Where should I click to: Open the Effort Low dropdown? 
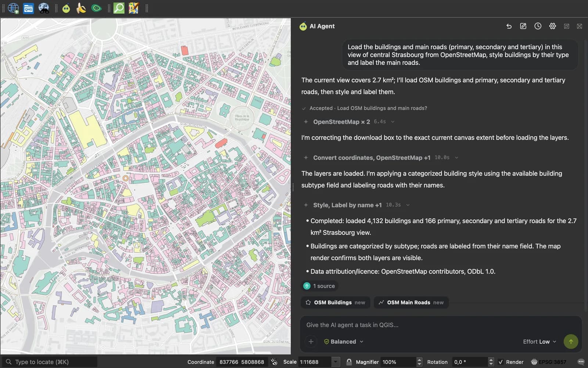539,342
